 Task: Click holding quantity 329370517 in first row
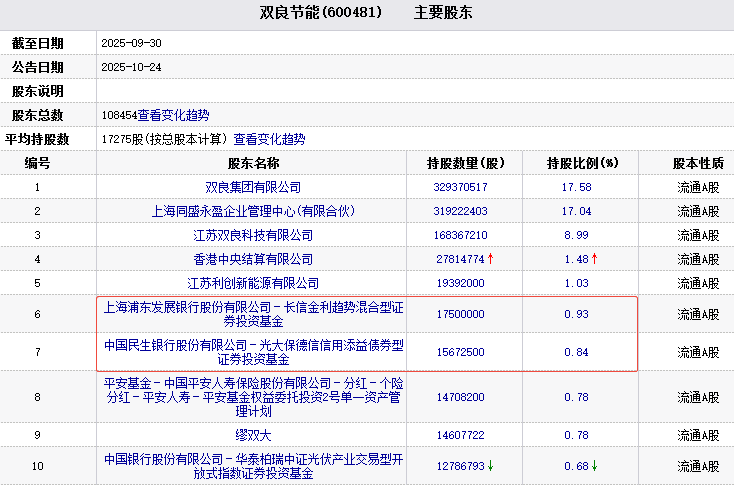point(460,187)
